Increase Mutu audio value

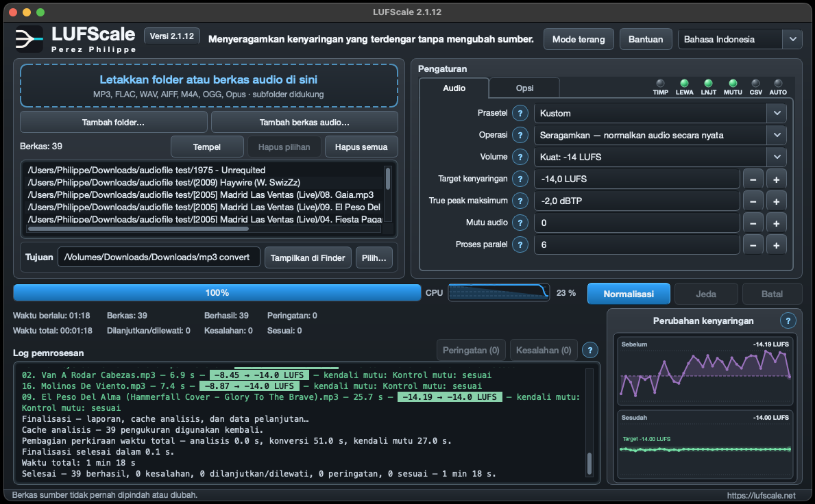coord(777,223)
